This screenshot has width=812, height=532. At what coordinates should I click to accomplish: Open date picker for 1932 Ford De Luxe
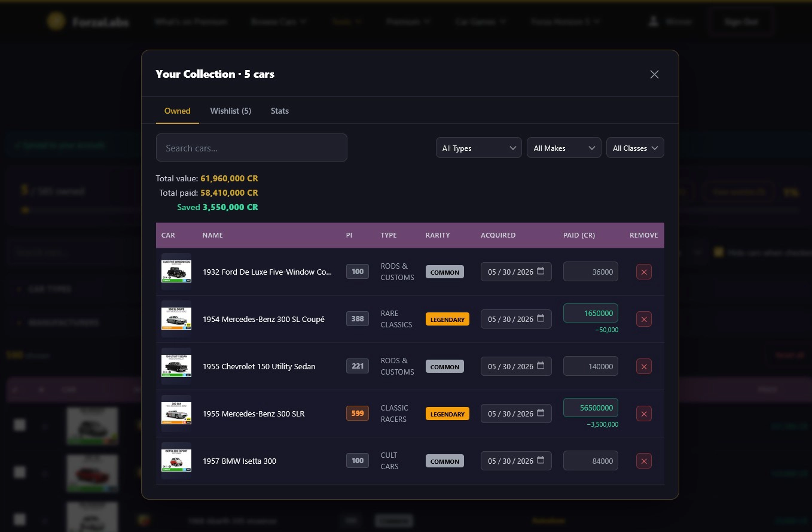click(x=541, y=271)
